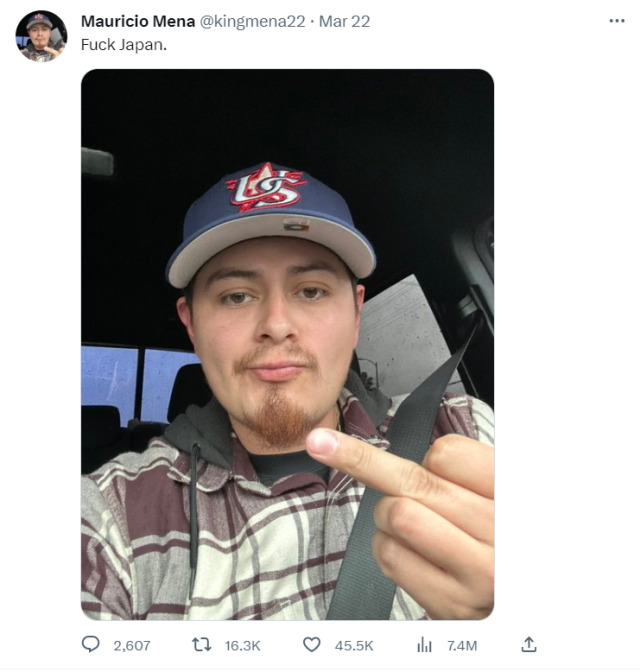Viewport: 640px width, 672px height.
Task: Like the tweet with the heart icon
Action: pyautogui.click(x=312, y=645)
